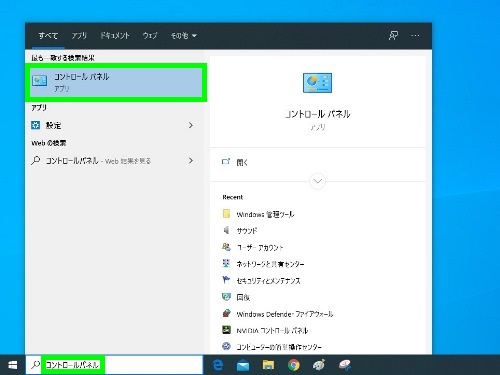The width and height of the screenshot is (500, 375).
Task: Click the taskbar search box with コントロールパネル
Action: coord(114,365)
